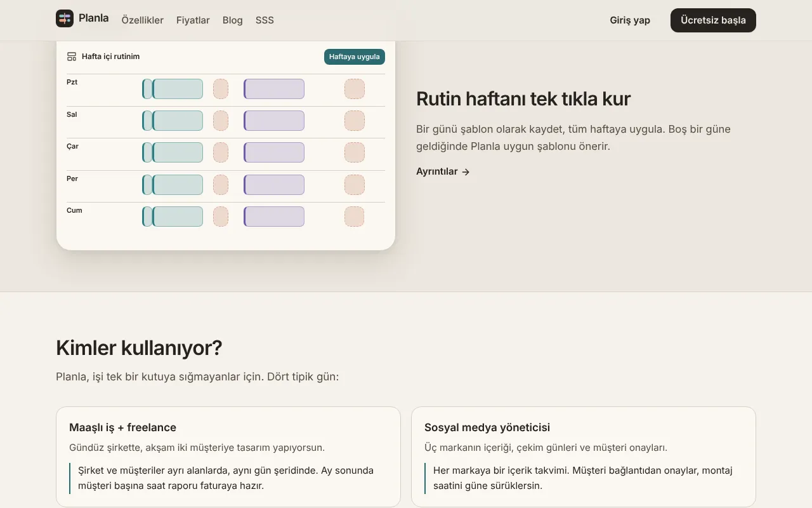Click the Ücretsiz başla button
The width and height of the screenshot is (812, 508).
point(713,20)
